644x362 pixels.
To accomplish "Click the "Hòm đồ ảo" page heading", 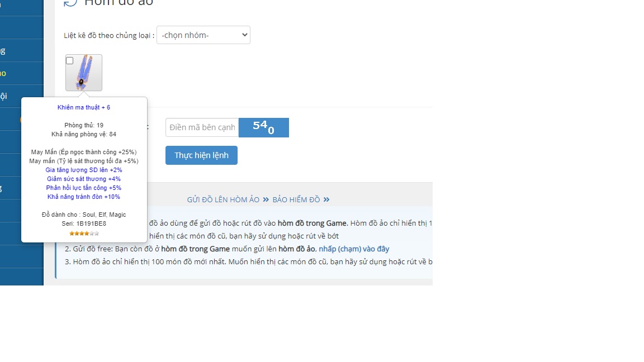I will pyautogui.click(x=119, y=3).
